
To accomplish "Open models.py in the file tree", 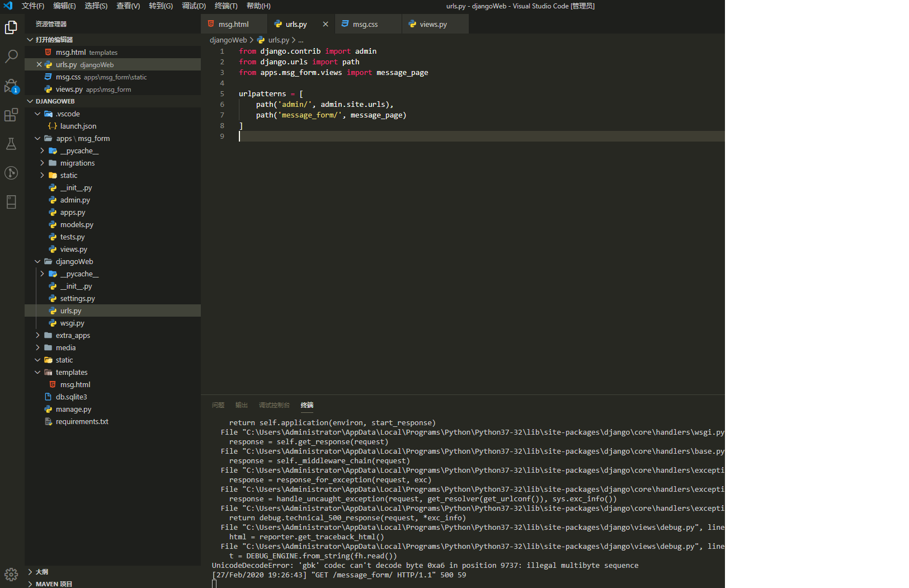I will coord(112,224).
